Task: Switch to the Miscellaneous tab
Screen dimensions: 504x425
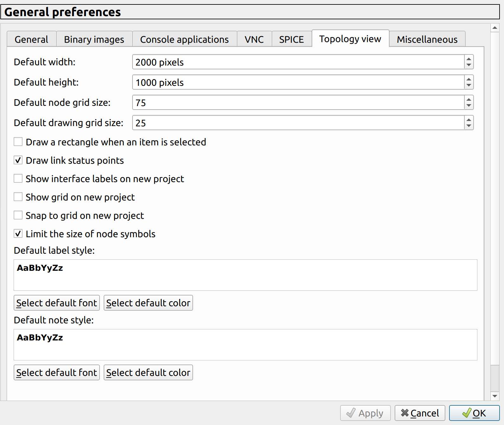Action: 427,39
